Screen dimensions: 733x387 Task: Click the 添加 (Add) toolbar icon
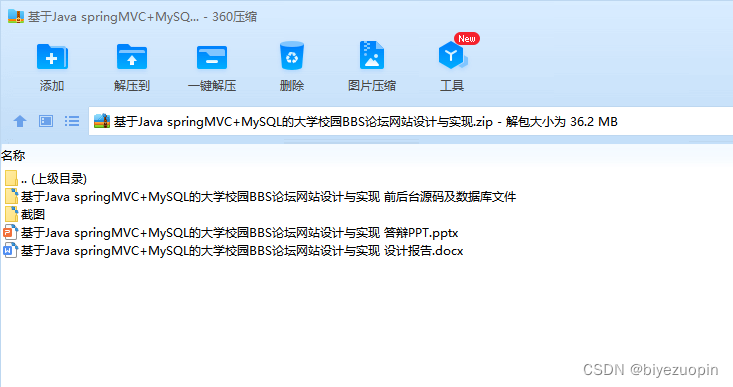(x=52, y=57)
